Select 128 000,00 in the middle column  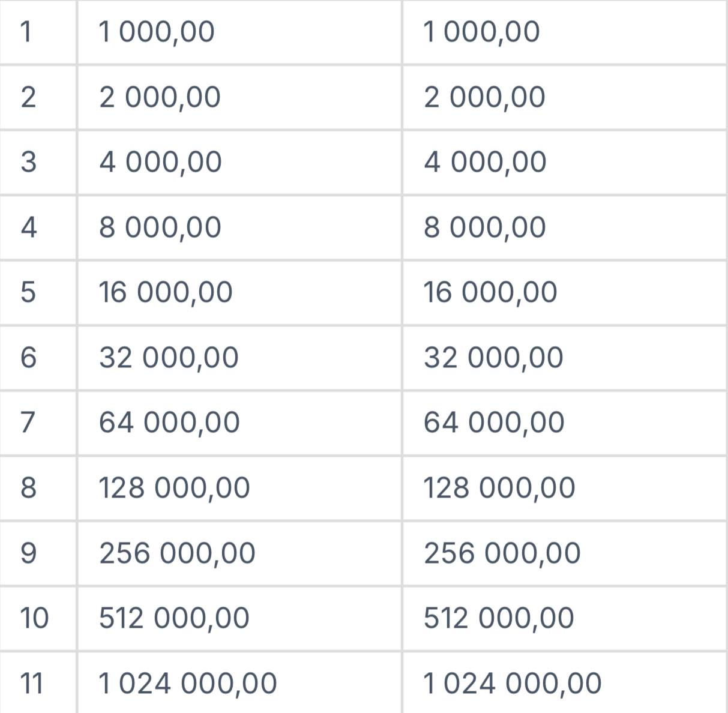pyautogui.click(x=174, y=488)
